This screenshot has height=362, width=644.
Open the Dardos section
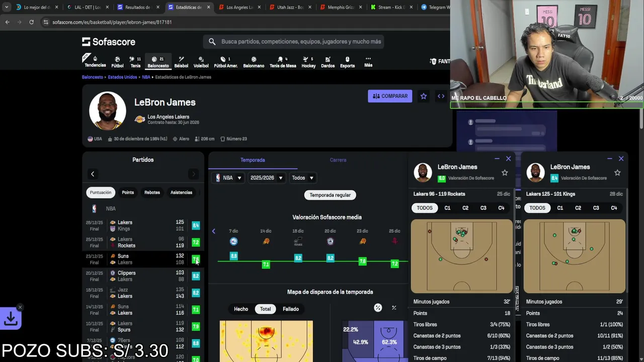(x=328, y=62)
